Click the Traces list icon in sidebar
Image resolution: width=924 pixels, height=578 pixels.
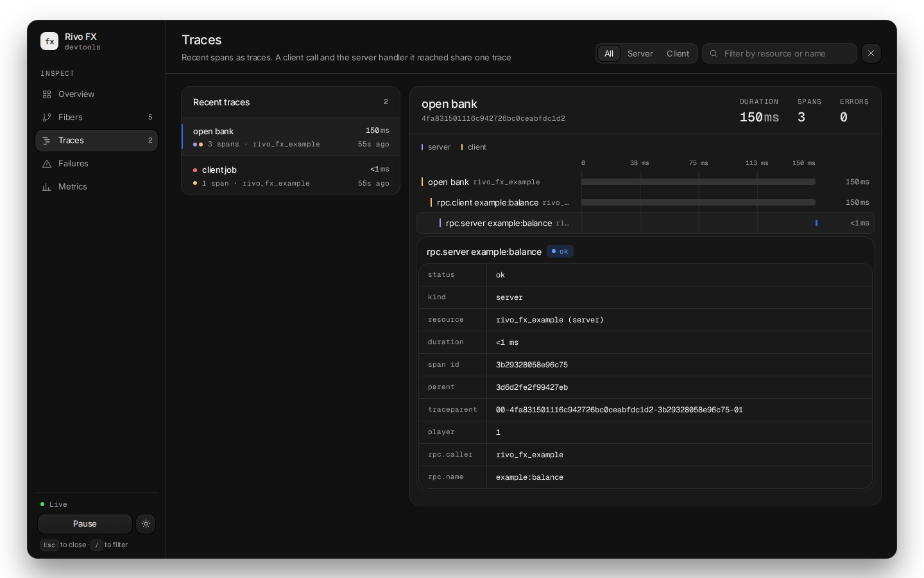(47, 141)
